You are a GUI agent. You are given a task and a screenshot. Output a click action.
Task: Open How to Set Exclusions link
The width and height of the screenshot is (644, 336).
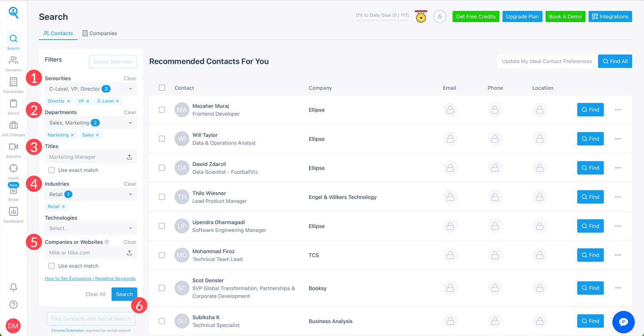pyautogui.click(x=90, y=278)
